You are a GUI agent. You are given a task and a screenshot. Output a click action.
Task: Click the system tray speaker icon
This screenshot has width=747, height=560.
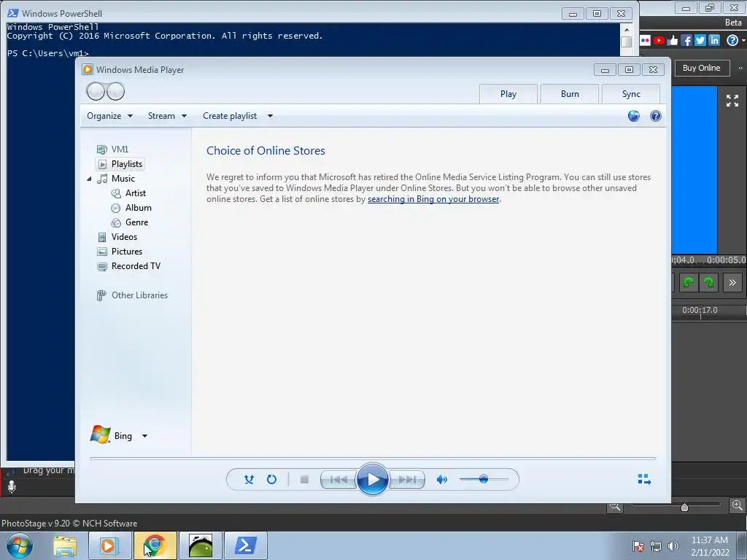(x=673, y=546)
